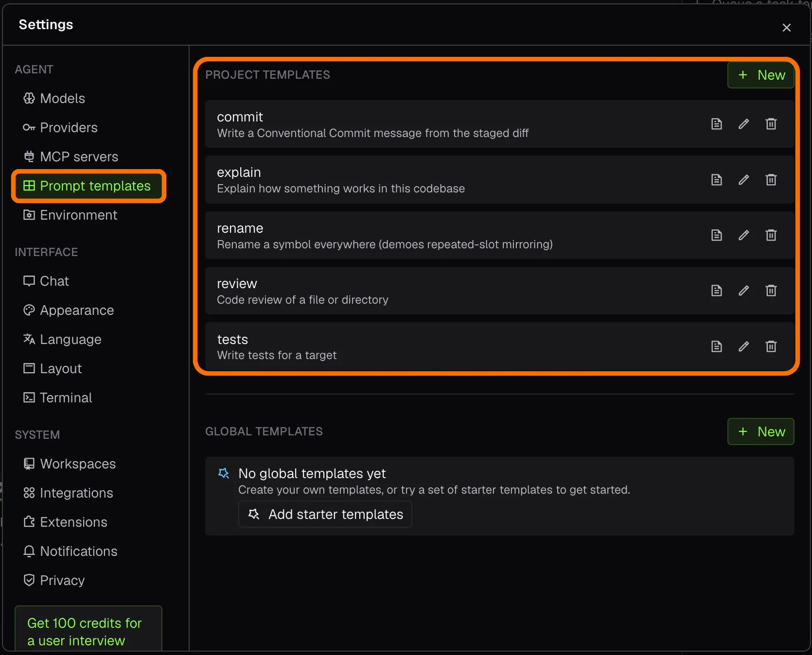
Task: Edit the tests template
Action: pyautogui.click(x=743, y=346)
